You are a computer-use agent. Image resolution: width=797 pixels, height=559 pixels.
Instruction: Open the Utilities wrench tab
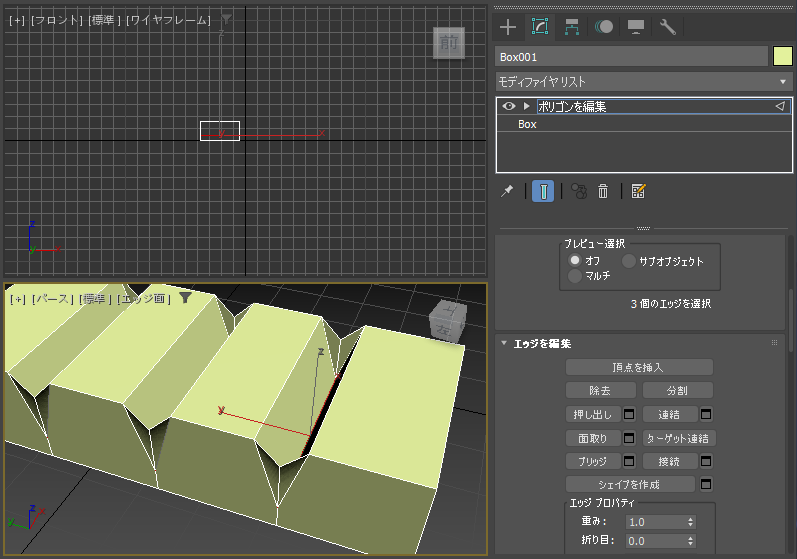[x=668, y=27]
